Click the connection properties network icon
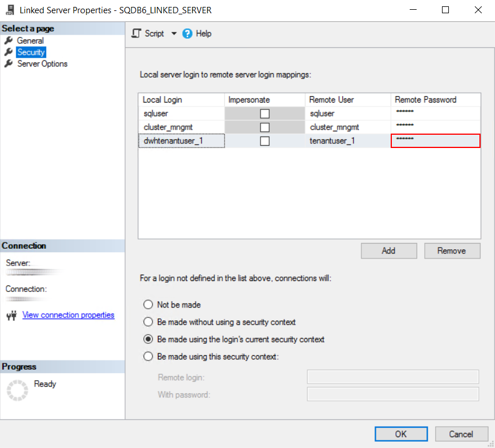This screenshot has height=448, width=495. (x=11, y=316)
